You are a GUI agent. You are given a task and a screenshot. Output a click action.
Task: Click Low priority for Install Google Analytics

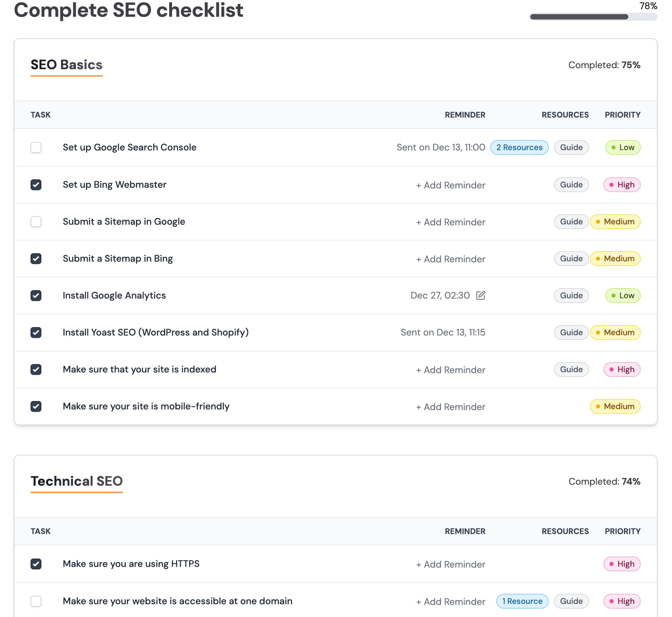click(623, 296)
